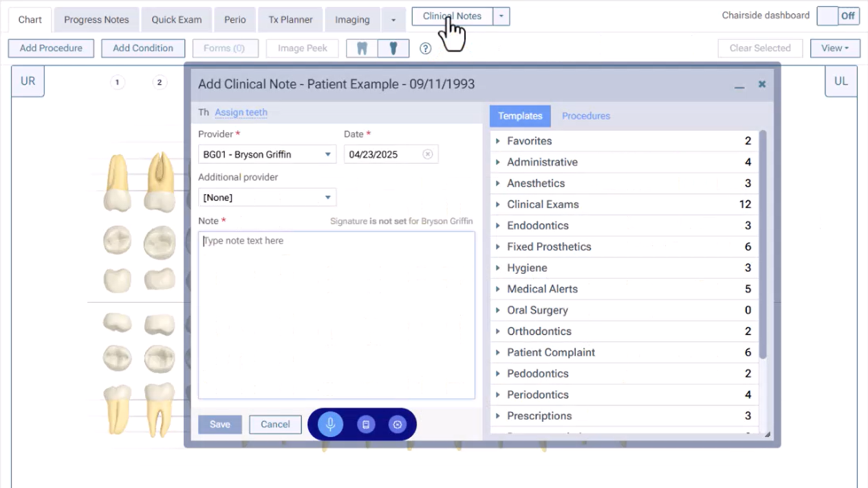Start voice dictation with the microphone icon
This screenshot has width=868, height=488.
tap(330, 424)
